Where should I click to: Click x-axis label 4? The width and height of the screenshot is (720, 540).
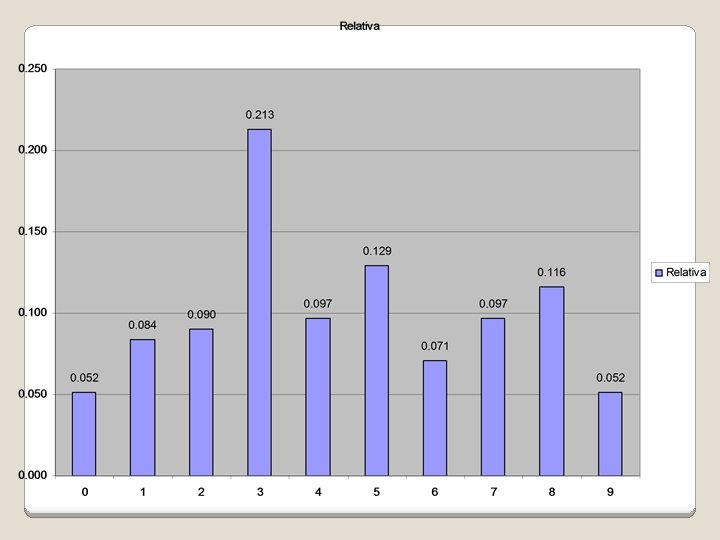click(x=318, y=492)
